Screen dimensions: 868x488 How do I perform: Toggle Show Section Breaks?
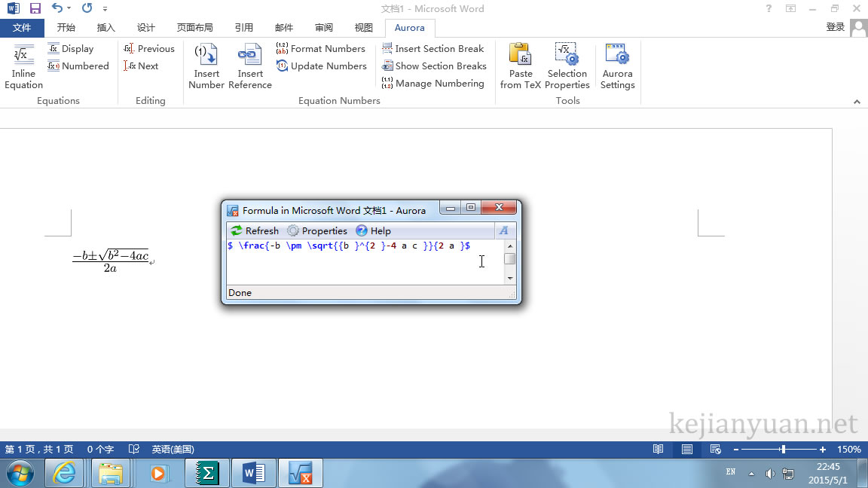pyautogui.click(x=434, y=66)
